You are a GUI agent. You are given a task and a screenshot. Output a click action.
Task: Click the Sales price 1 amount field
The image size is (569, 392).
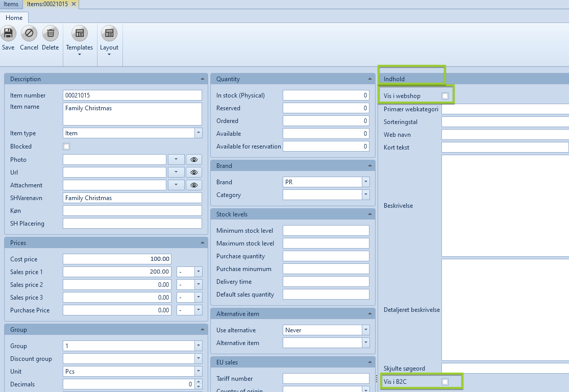coord(117,272)
